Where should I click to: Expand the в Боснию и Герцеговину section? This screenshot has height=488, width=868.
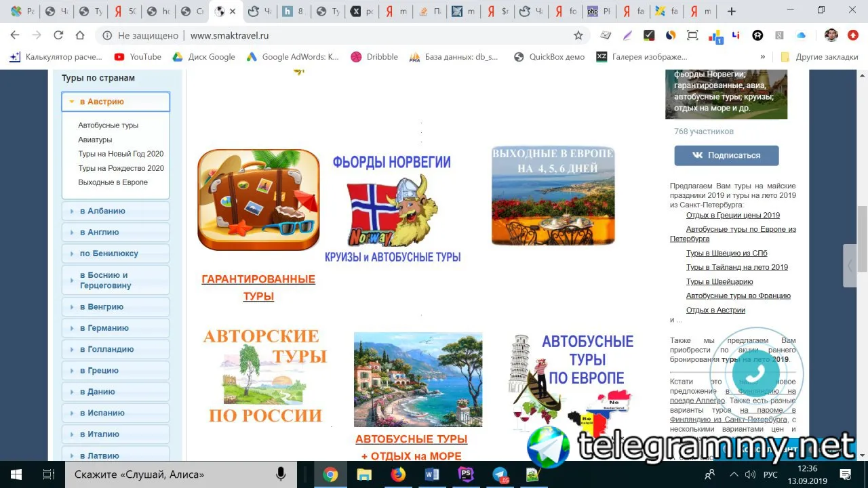coord(116,280)
